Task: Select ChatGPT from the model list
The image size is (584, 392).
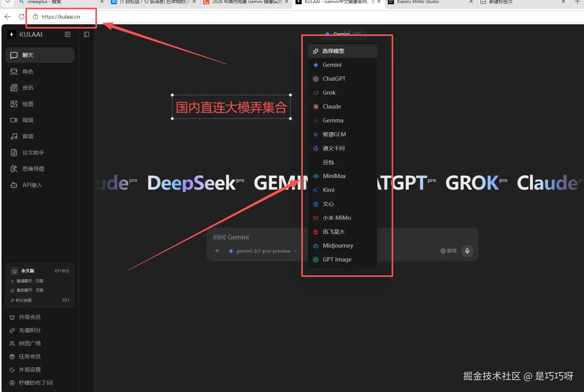Action: pos(333,78)
